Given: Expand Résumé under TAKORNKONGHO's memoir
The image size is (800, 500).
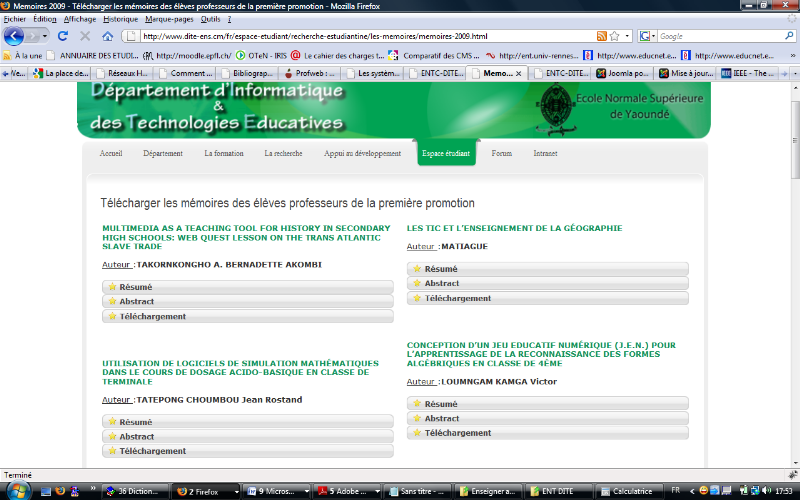Looking at the screenshot, I should [248, 287].
